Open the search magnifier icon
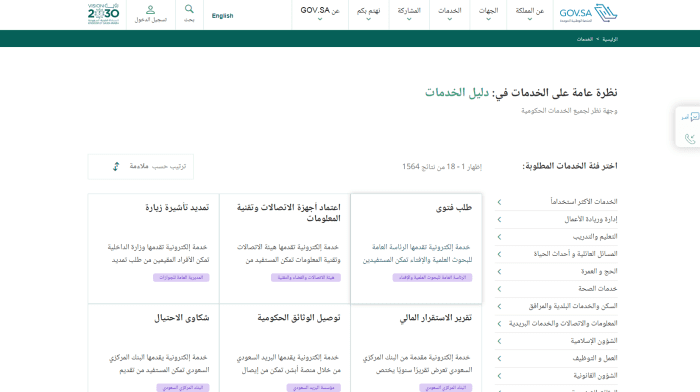 (x=189, y=9)
